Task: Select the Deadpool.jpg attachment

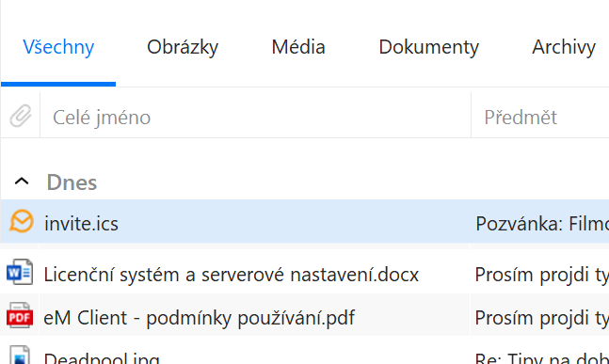Action: click(102, 357)
